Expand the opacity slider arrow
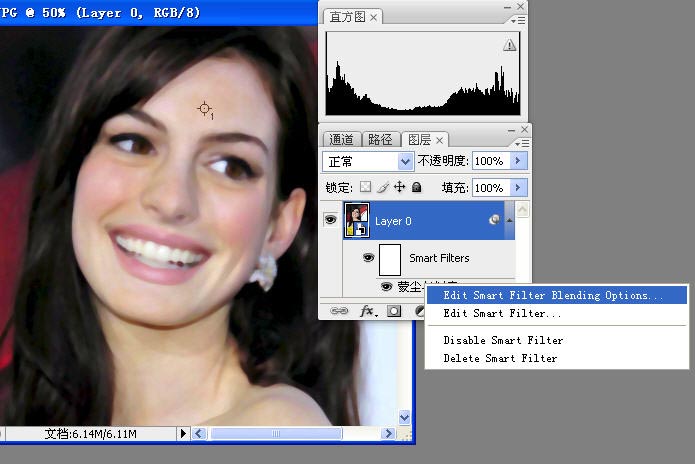The image size is (695, 464). [x=518, y=160]
